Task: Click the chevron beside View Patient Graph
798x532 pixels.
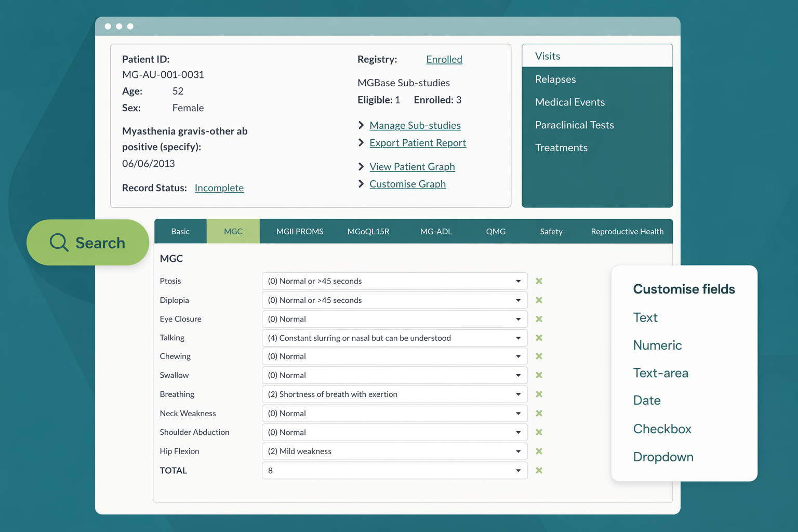Action: pos(361,166)
